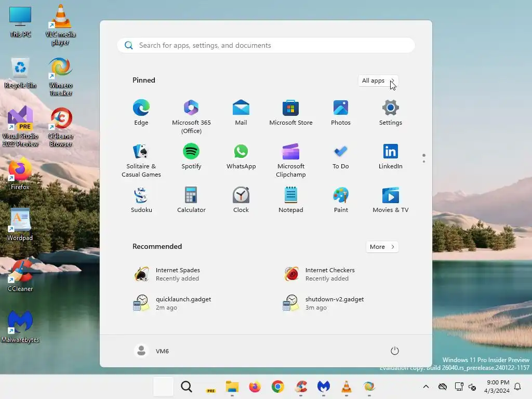Click the VM6 user account
532x399 pixels.
[x=152, y=351]
